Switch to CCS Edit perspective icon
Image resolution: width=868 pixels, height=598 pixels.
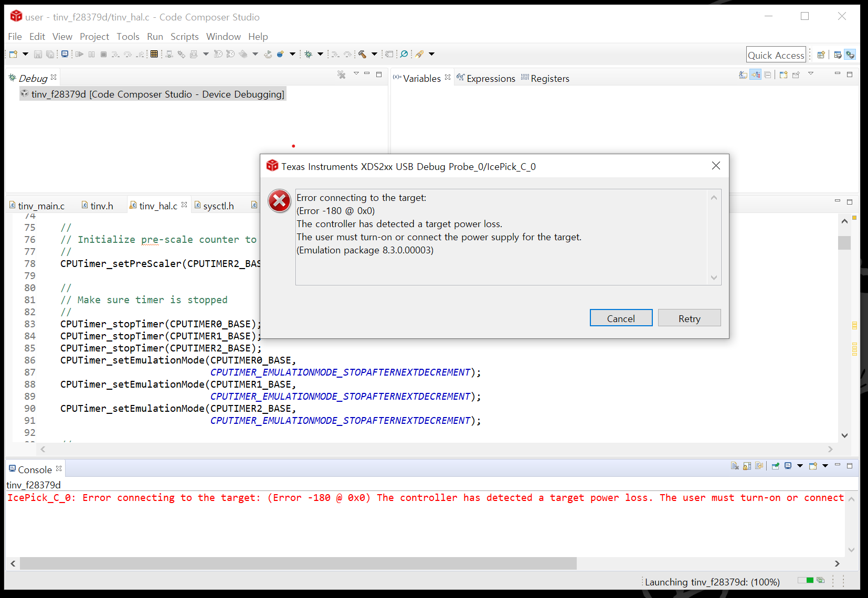[x=838, y=55]
